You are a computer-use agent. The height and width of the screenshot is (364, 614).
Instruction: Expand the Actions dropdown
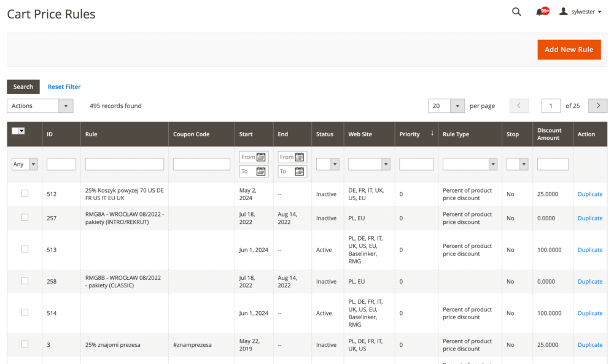point(40,106)
